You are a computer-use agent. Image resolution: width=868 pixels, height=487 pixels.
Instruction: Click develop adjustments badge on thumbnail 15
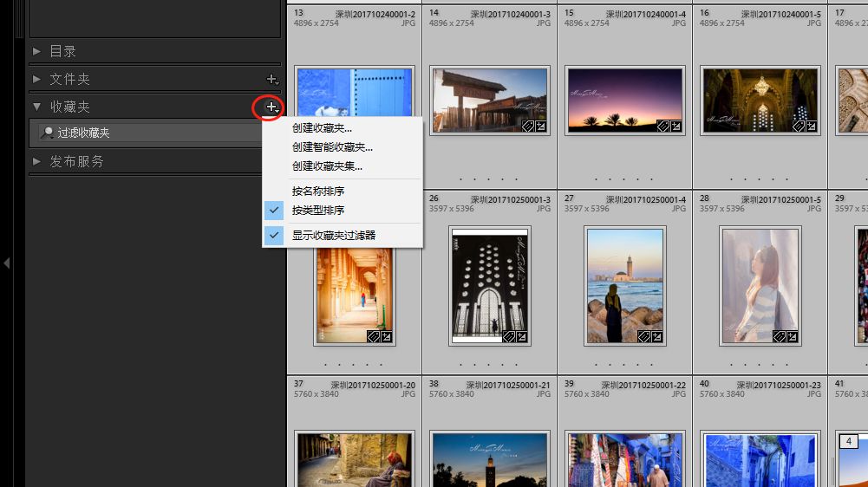(x=675, y=127)
